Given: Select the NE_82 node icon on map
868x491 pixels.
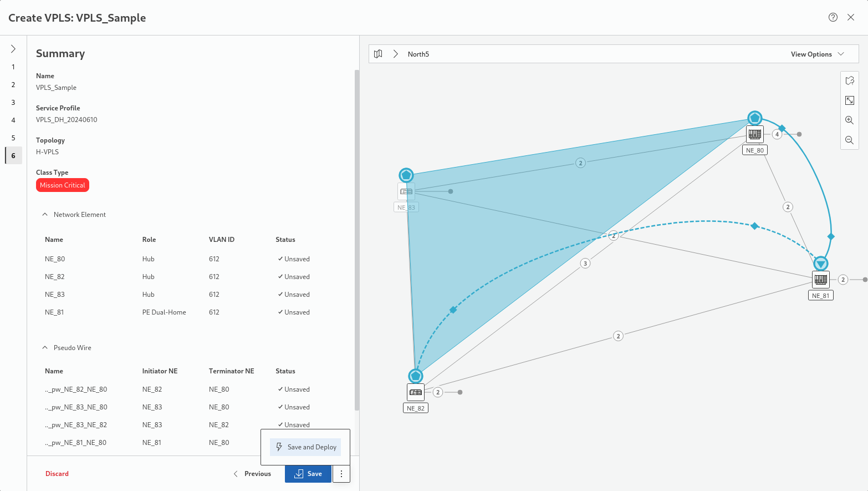Looking at the screenshot, I should click(416, 392).
